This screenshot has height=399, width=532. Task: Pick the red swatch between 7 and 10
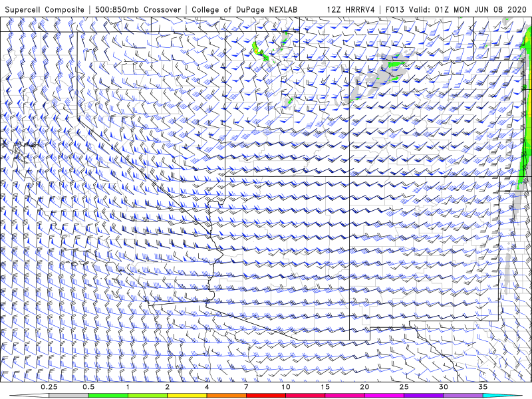point(266,396)
